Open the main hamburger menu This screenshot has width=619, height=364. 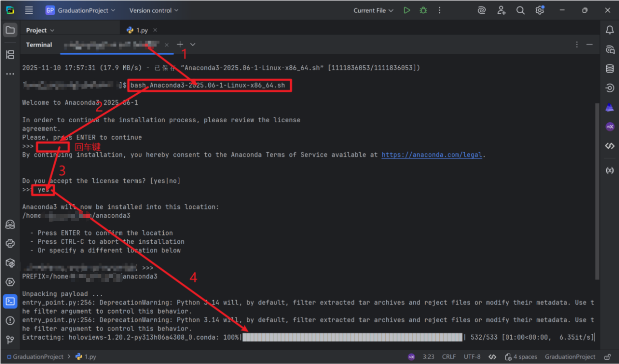point(29,10)
